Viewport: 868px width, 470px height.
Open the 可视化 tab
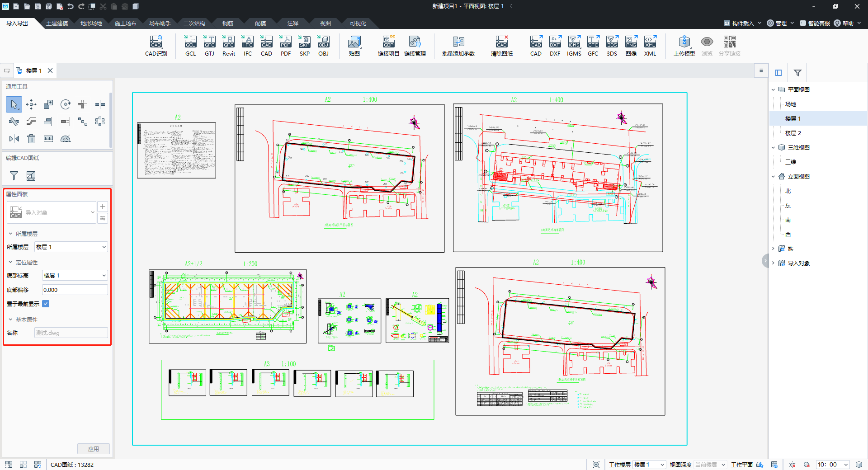tap(358, 23)
